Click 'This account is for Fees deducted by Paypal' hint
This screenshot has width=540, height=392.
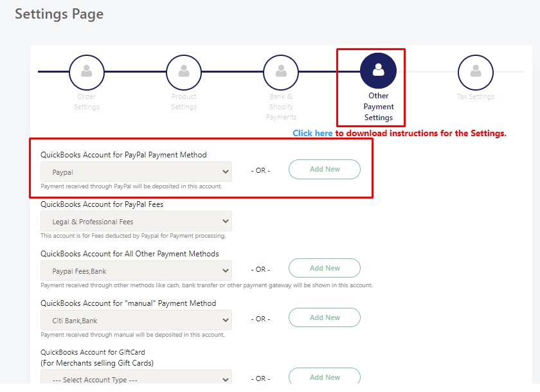click(133, 236)
